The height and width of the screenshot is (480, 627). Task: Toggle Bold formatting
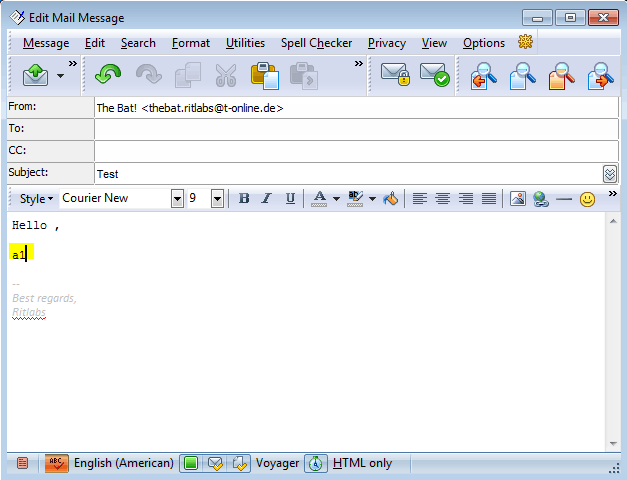click(x=244, y=198)
